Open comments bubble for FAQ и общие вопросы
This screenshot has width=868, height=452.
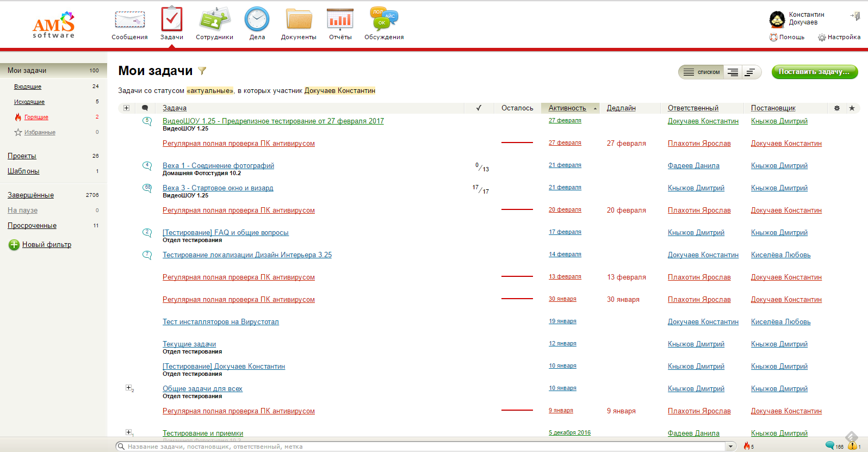147,233
